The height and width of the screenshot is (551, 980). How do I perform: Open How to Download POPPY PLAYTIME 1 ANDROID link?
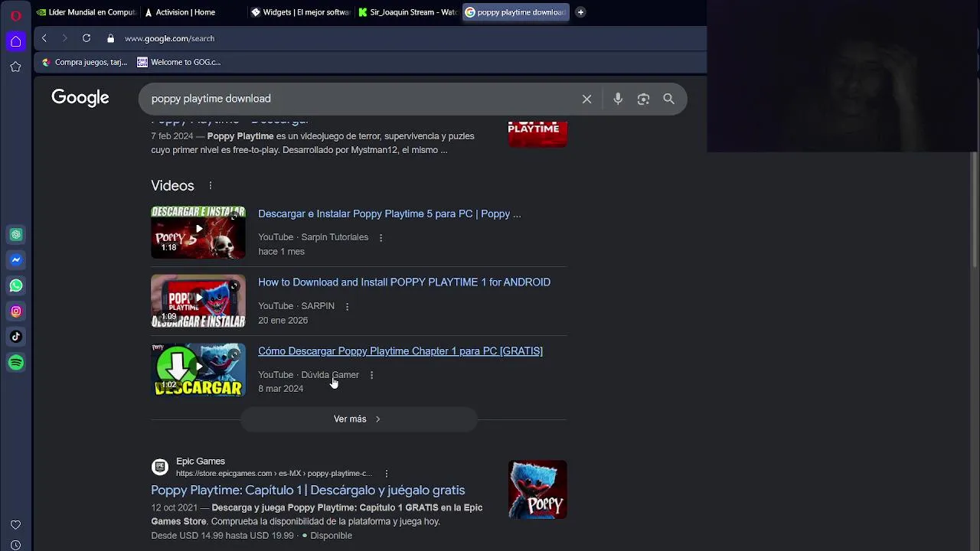click(404, 282)
